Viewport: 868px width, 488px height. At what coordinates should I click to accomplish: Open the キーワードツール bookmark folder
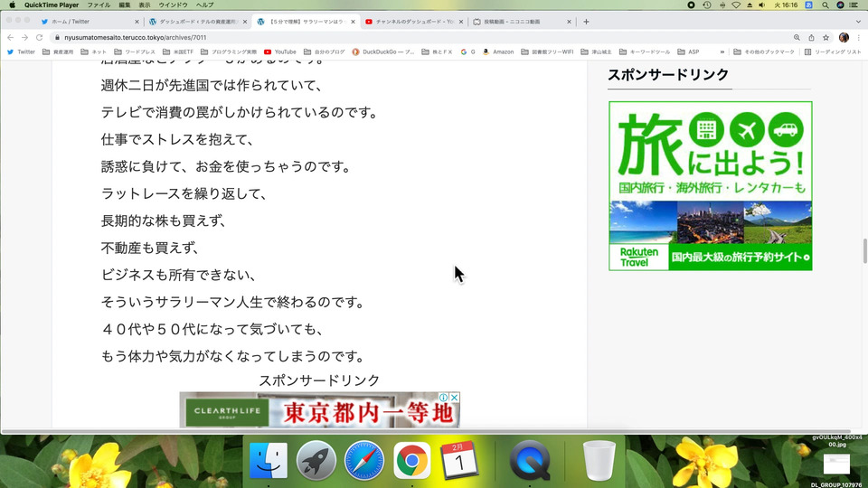tap(645, 52)
